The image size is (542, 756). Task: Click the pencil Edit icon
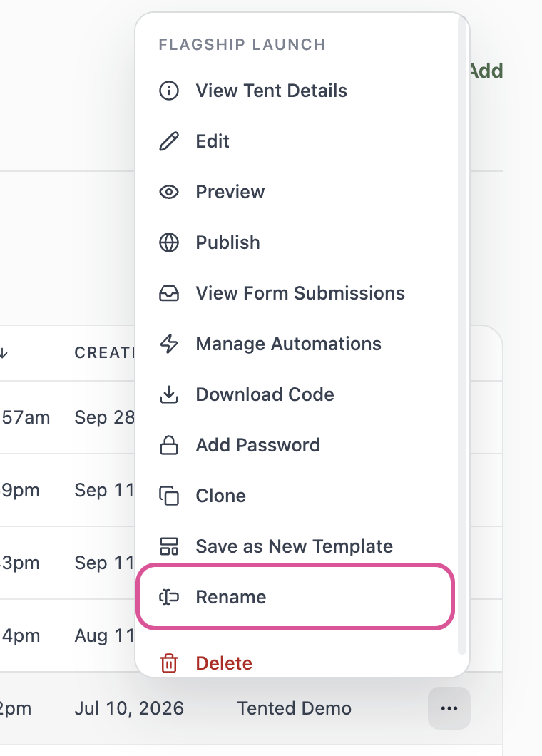[x=169, y=141]
